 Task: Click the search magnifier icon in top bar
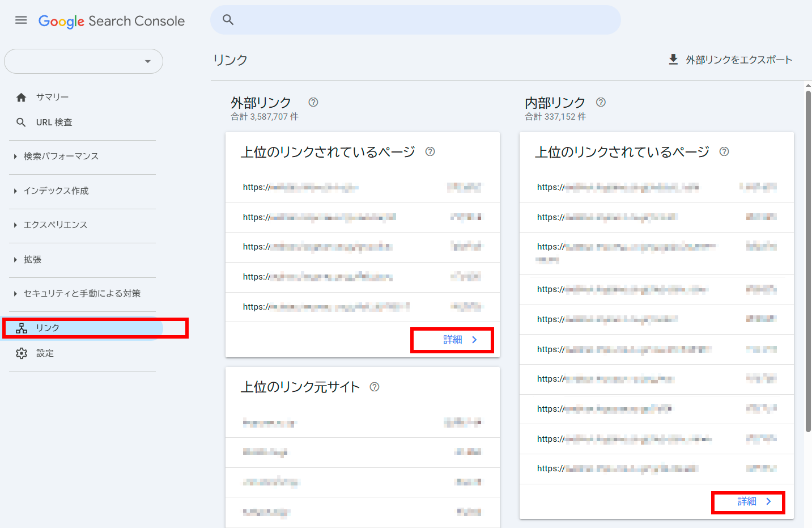(228, 20)
